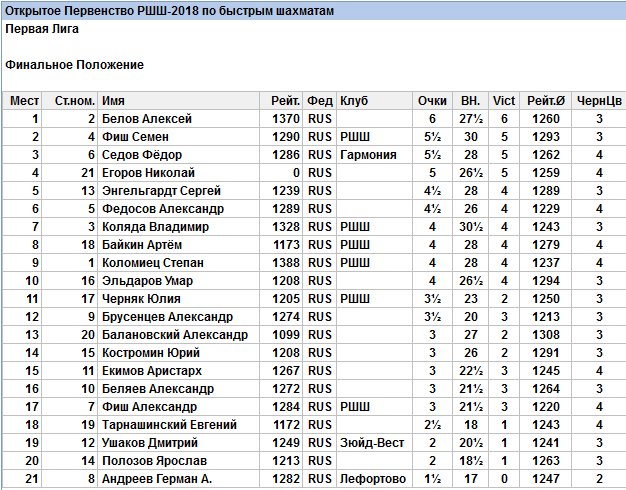Screen dimensions: 626x490
Task: Click the 'Фед' column header
Action: 319,101
